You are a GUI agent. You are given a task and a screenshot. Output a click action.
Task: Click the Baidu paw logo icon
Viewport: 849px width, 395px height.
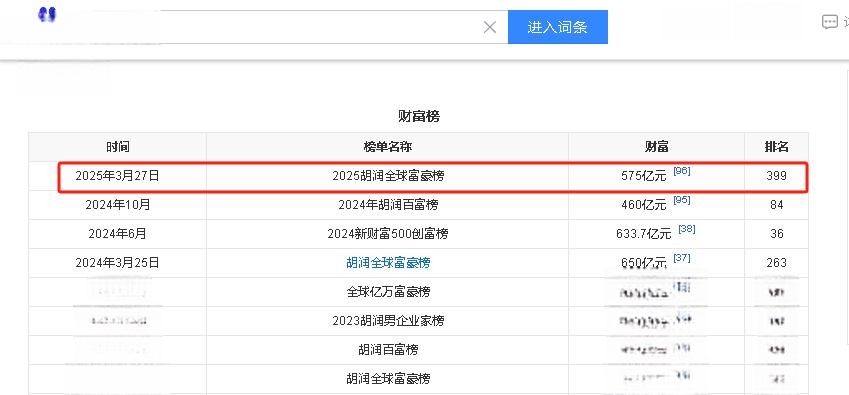[x=47, y=14]
